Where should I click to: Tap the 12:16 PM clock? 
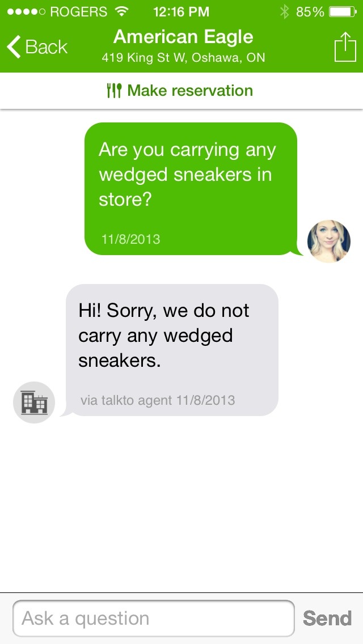181,11
